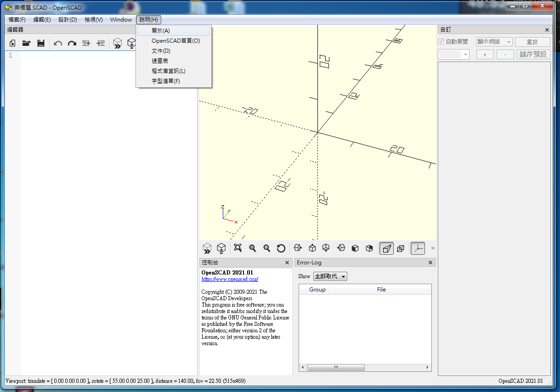Screen dimensions: 560x392
Task: Indent code using editor toolbar icon
Action: [x=101, y=43]
